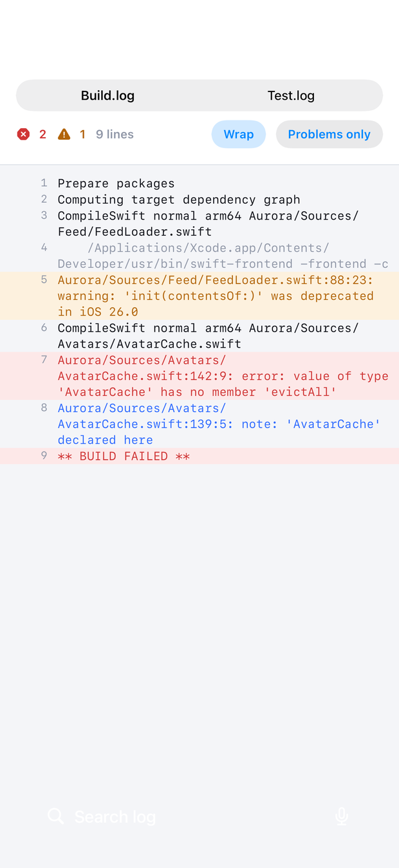
Task: Tap the warning count number 1
Action: tap(82, 134)
